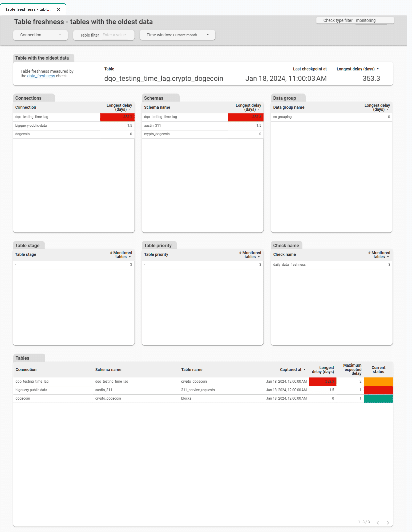Select the daily_data_freshness check name row
412x532 pixels.
(289, 264)
